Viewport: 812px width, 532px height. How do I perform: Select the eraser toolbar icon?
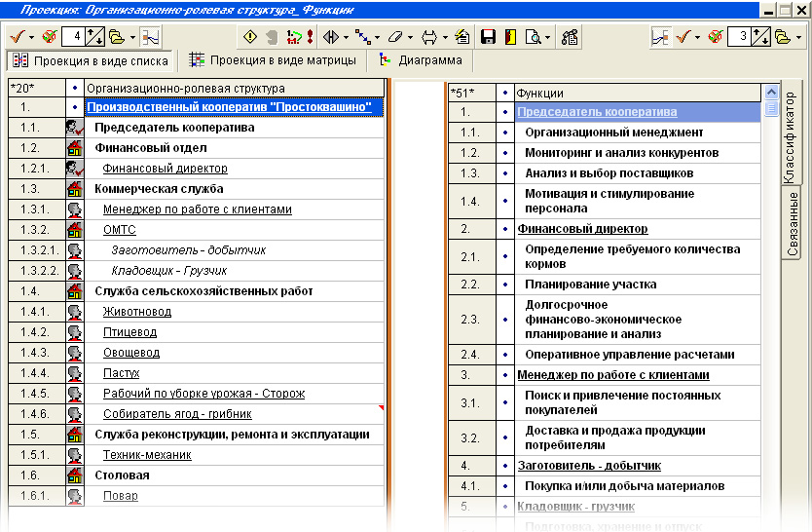tap(395, 37)
